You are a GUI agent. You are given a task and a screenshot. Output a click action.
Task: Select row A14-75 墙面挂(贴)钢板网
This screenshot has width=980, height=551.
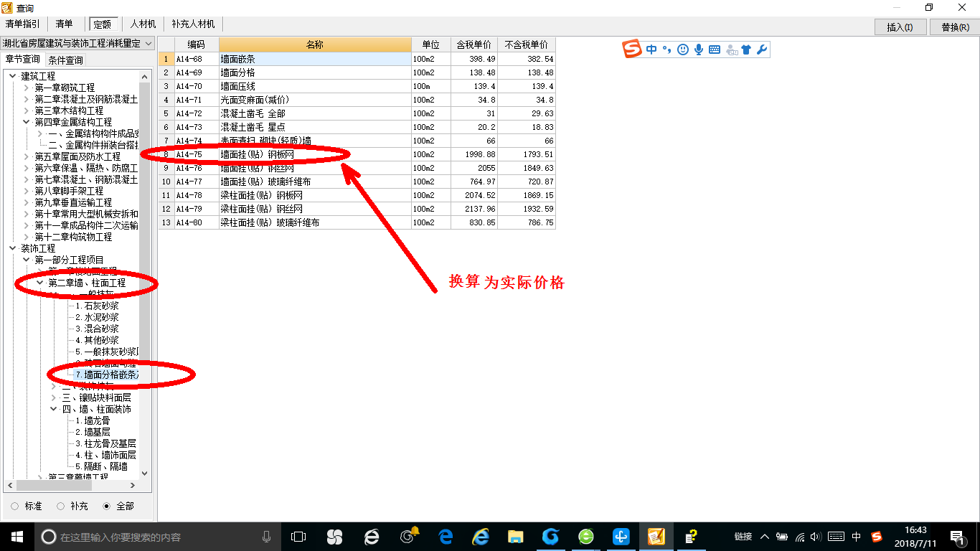point(357,154)
